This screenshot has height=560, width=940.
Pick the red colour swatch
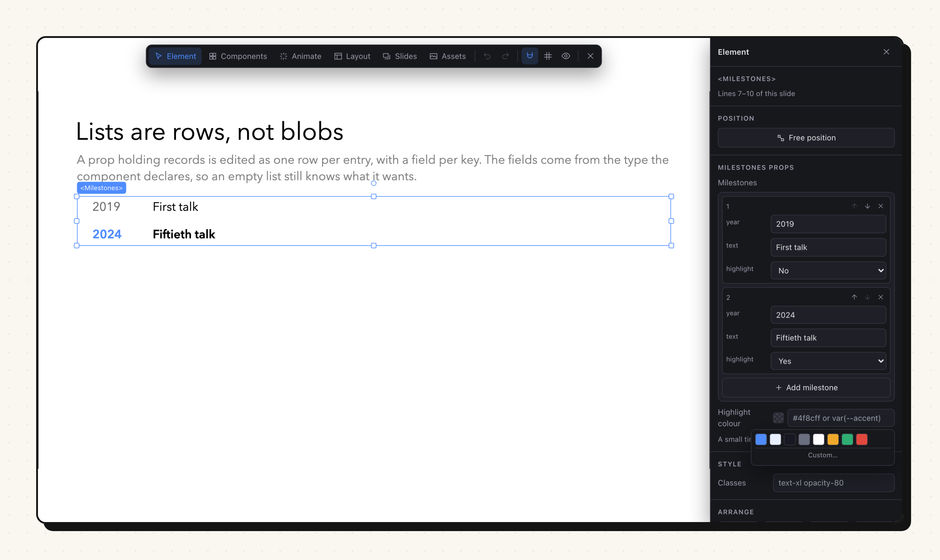click(862, 439)
